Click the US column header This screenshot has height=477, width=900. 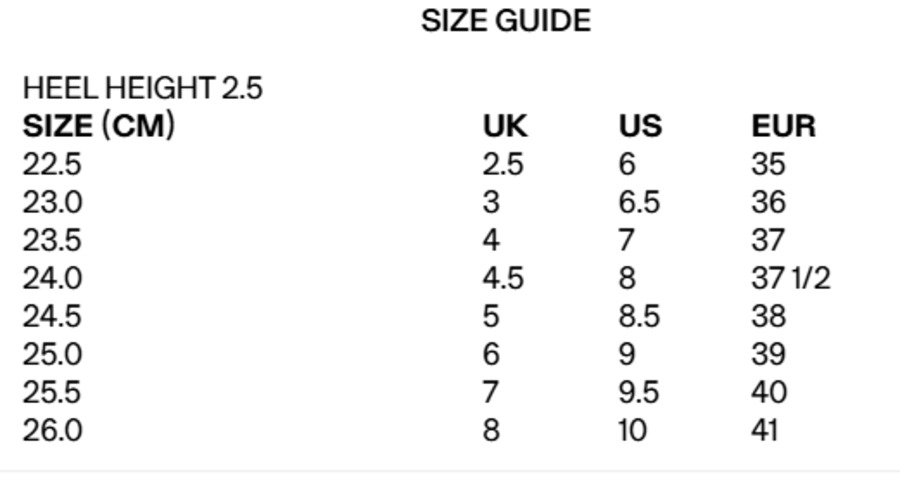640,126
